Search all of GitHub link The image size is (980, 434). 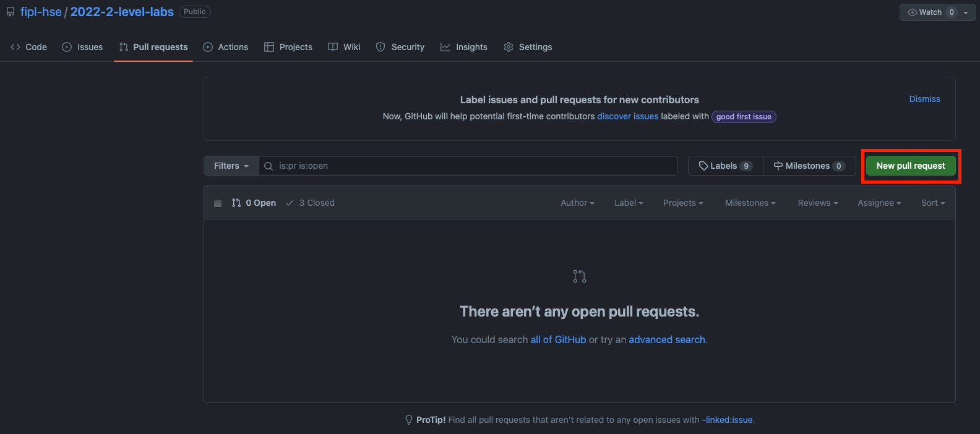(558, 339)
